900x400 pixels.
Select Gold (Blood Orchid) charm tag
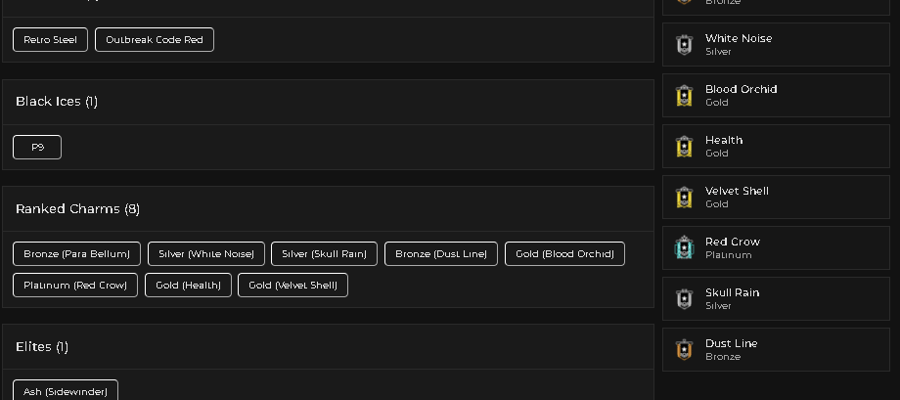click(565, 254)
